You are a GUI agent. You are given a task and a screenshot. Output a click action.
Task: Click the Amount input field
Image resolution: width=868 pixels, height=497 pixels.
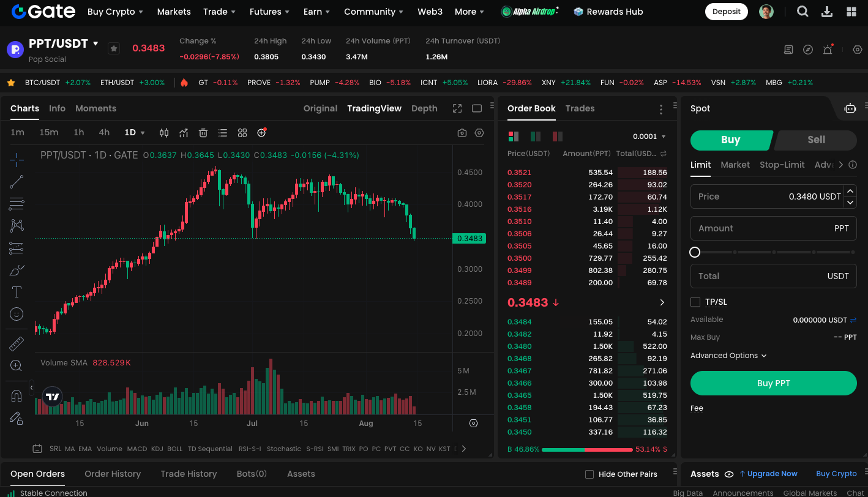(774, 228)
